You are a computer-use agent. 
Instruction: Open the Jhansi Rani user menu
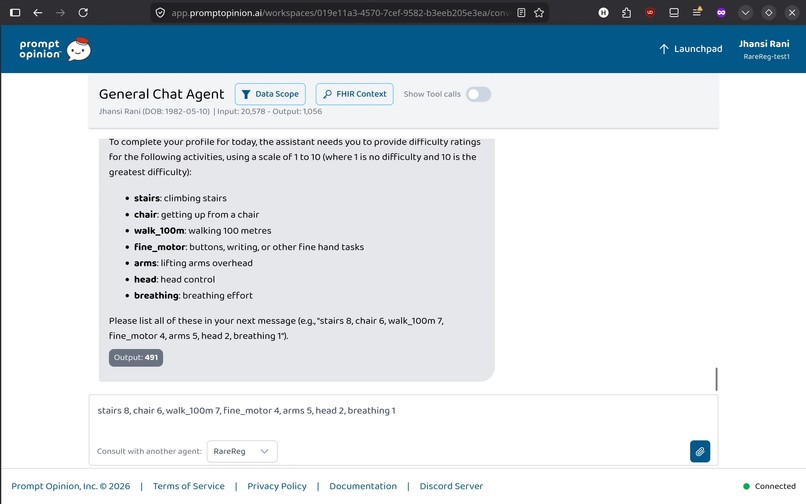(764, 49)
